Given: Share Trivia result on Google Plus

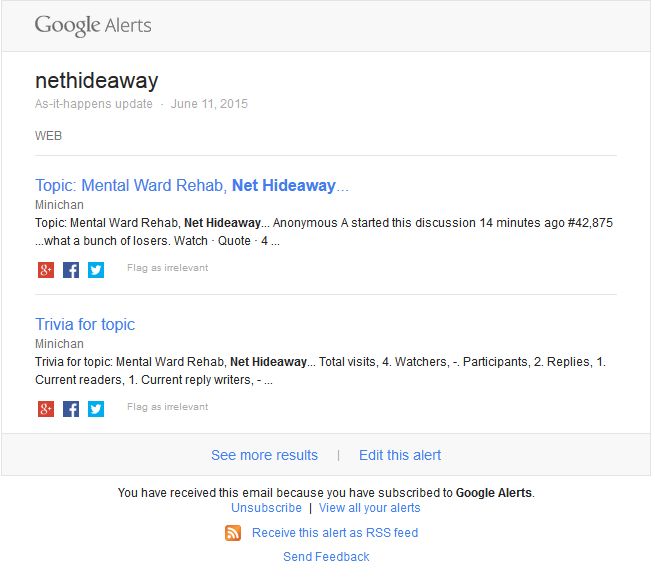Looking at the screenshot, I should tap(46, 409).
